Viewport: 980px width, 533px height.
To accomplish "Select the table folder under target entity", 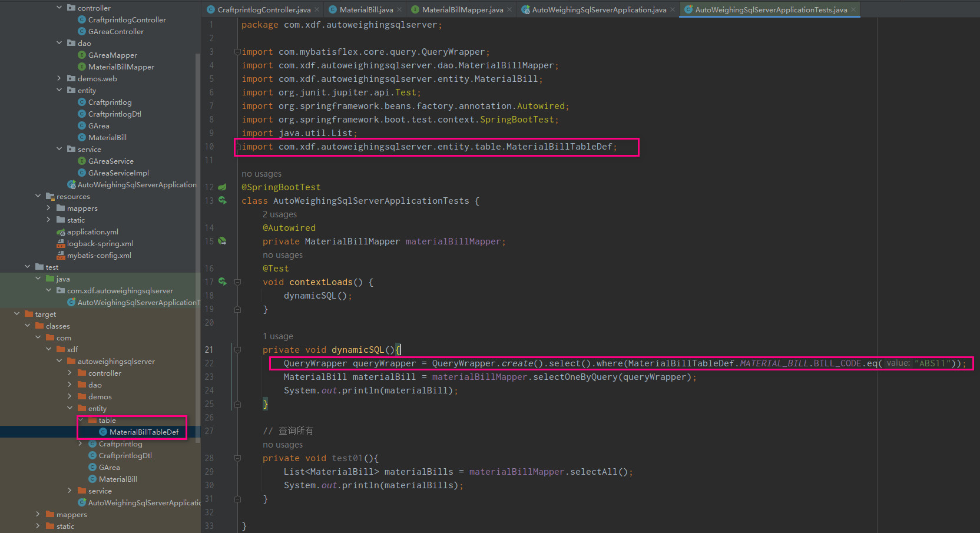I will click(107, 421).
